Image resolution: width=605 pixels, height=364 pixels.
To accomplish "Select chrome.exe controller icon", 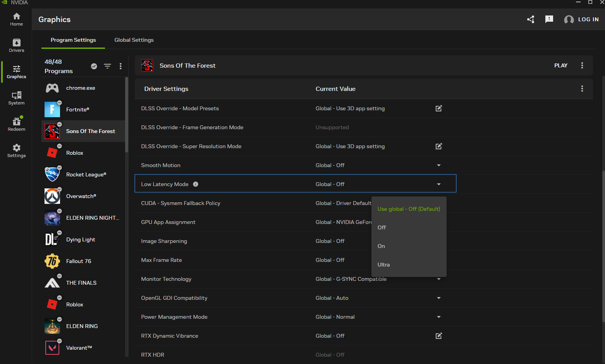I will point(52,88).
